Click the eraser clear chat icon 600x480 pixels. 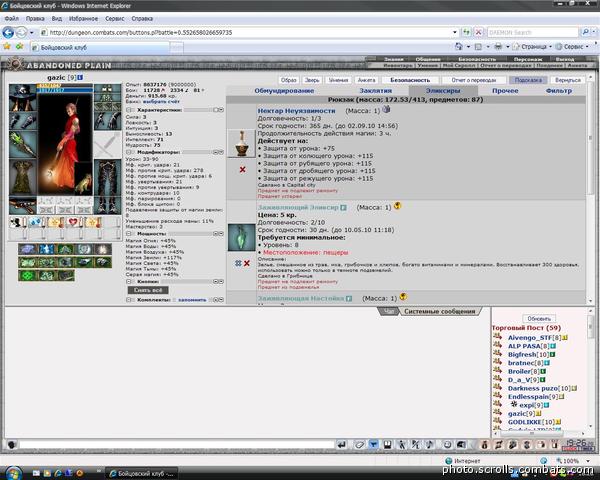[359, 444]
